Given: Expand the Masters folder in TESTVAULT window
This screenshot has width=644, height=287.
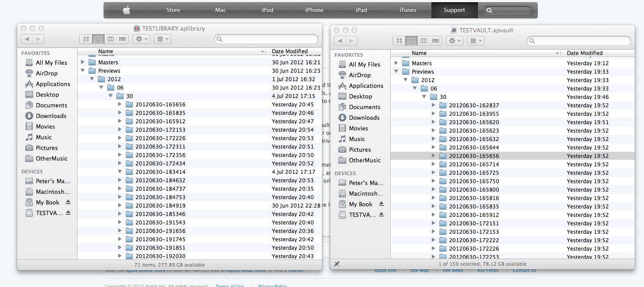Looking at the screenshot, I should pyautogui.click(x=396, y=63).
